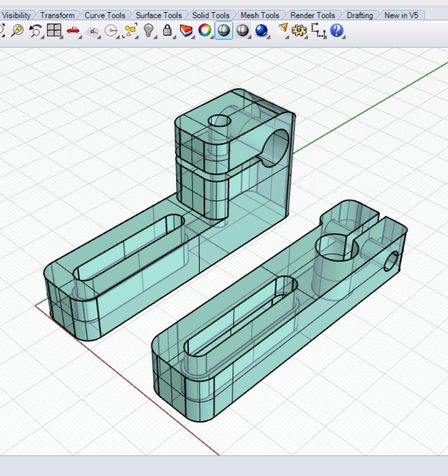448x476 pixels.
Task: Open the color wheel tool
Action: [x=204, y=31]
